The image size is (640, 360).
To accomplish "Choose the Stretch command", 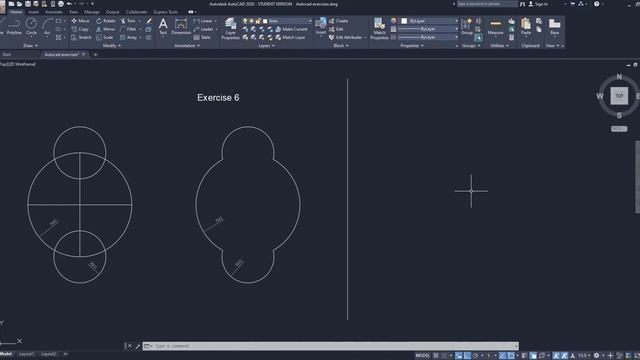I will [81, 37].
